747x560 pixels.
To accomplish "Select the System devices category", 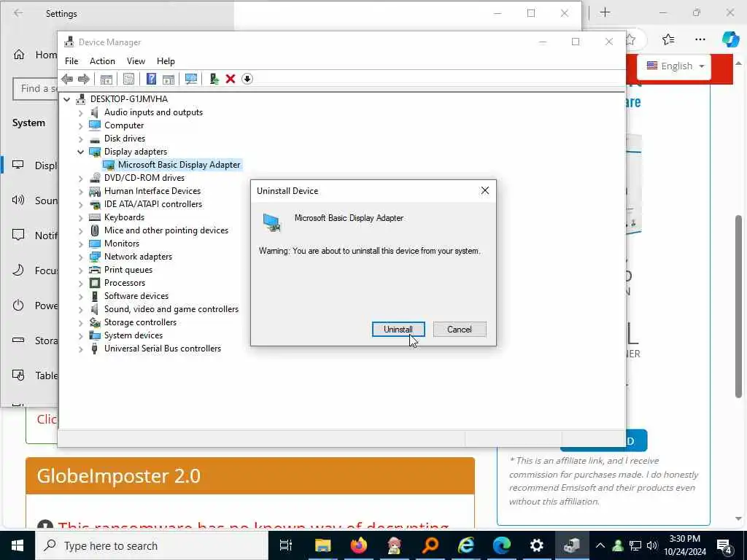I will click(133, 335).
